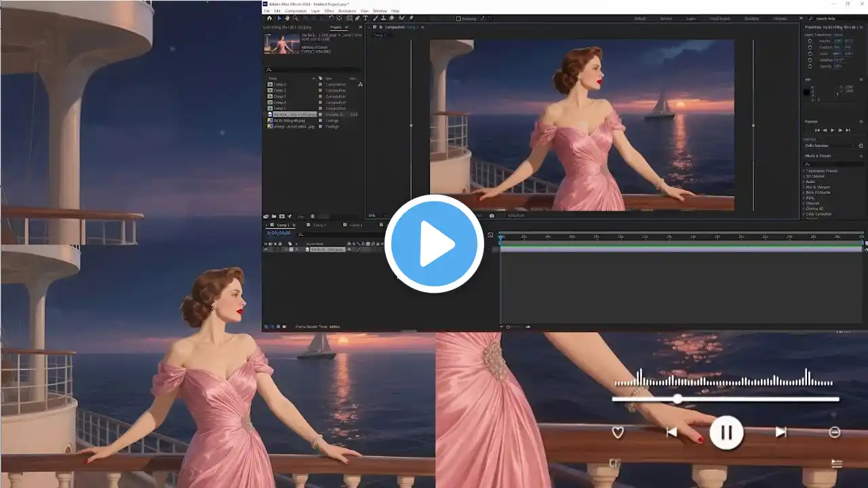Select the Clone Stamp tool
868x488 pixels.
383,18
